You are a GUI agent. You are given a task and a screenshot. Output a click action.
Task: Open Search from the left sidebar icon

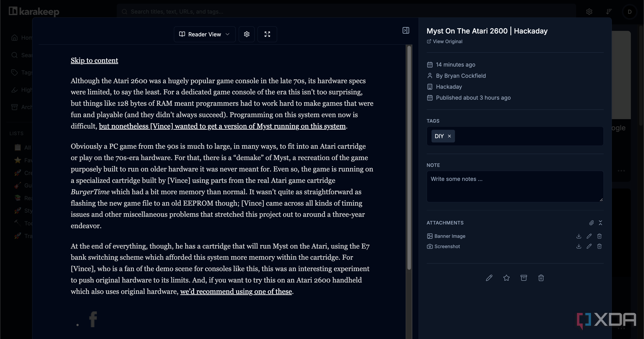14,55
